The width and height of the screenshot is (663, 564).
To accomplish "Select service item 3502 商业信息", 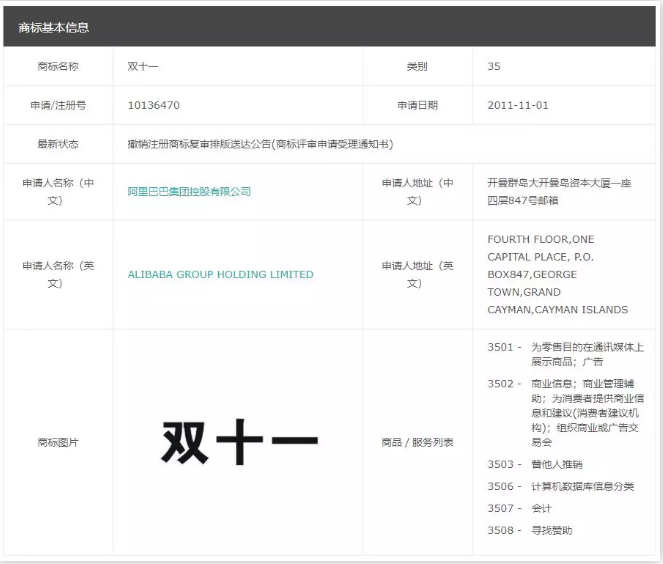I will click(565, 411).
